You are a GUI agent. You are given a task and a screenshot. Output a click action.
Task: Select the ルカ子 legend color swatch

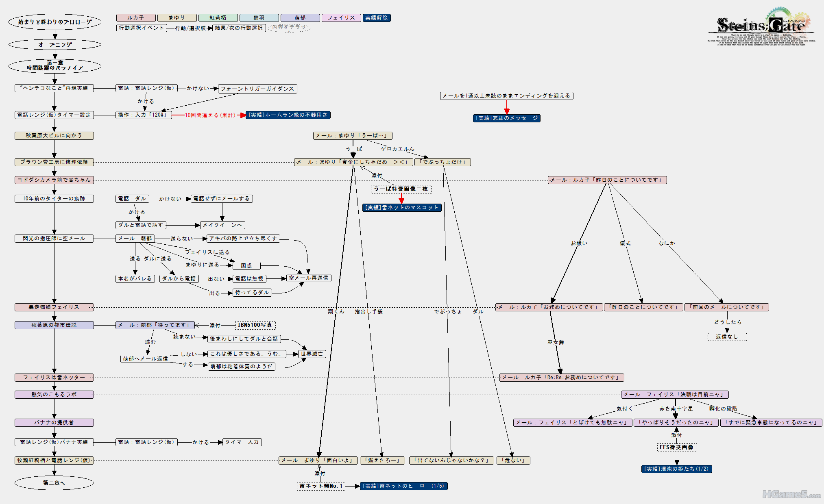pos(136,18)
